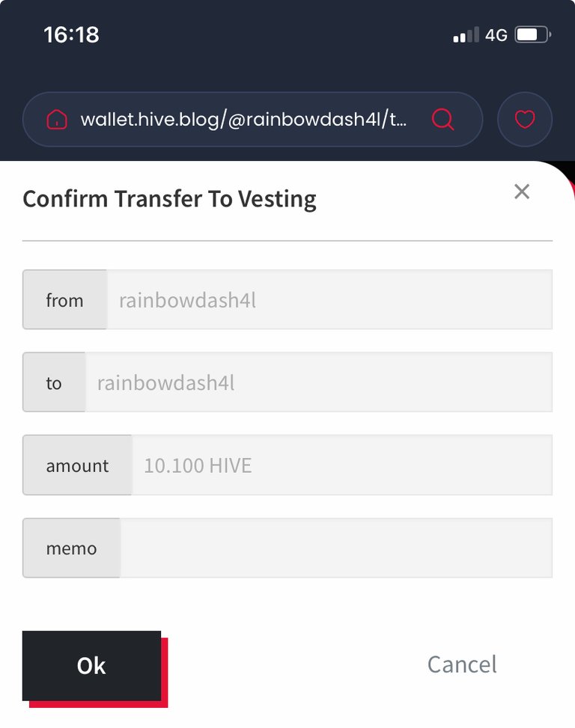Image resolution: width=575 pixels, height=728 pixels.
Task: Click the empty memo field
Action: (x=336, y=548)
